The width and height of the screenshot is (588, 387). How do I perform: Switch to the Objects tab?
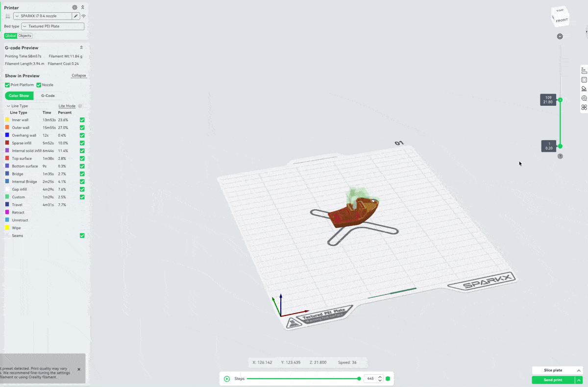pyautogui.click(x=25, y=36)
